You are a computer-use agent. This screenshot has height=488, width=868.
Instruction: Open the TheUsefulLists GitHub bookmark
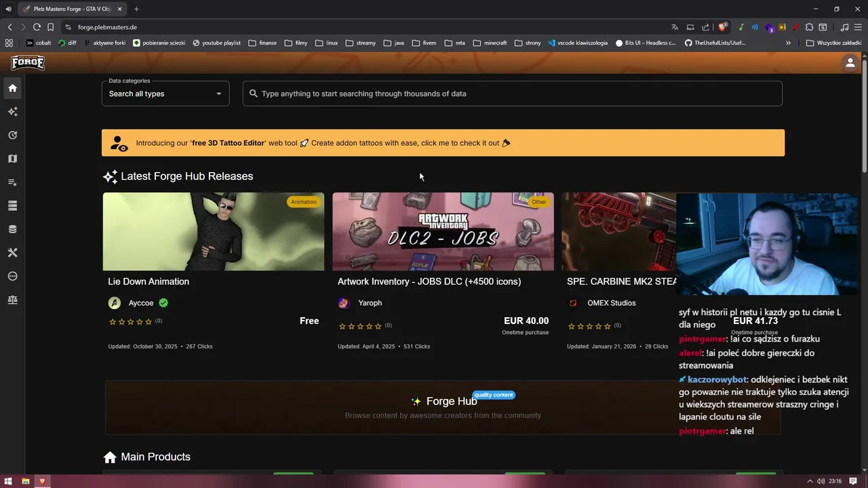(715, 43)
